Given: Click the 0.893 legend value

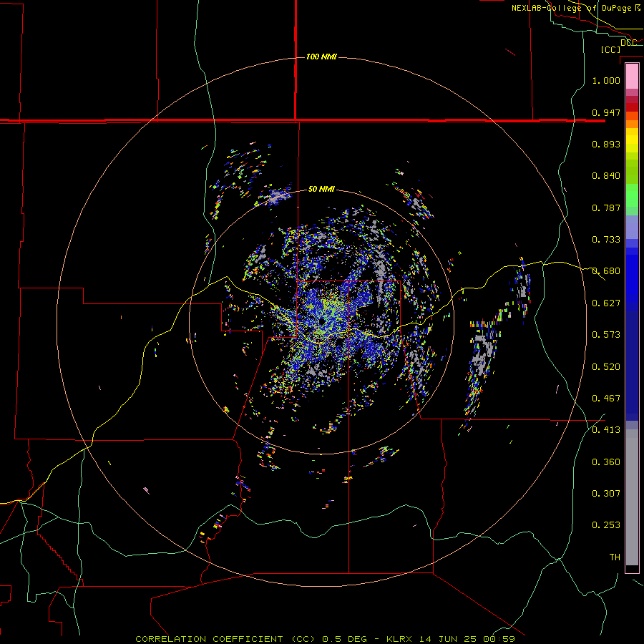Looking at the screenshot, I should pyautogui.click(x=606, y=144).
